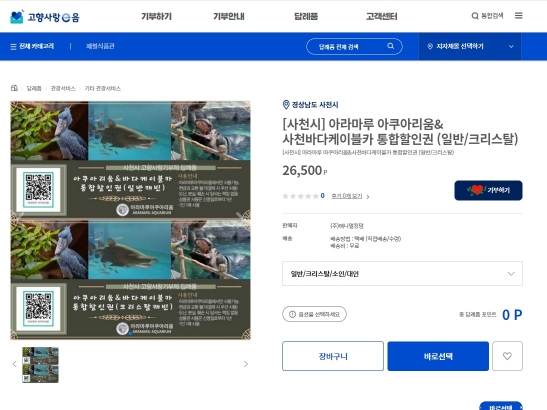This screenshot has height=410, width=547.
Task: Click the 바로선택 button
Action: [x=438, y=356]
